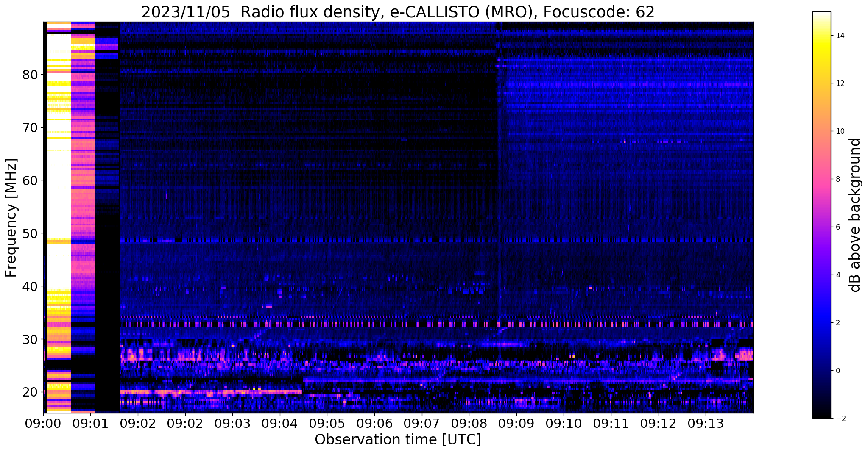Click the 09:06 time tick label
The image size is (868, 452).
pos(374,423)
